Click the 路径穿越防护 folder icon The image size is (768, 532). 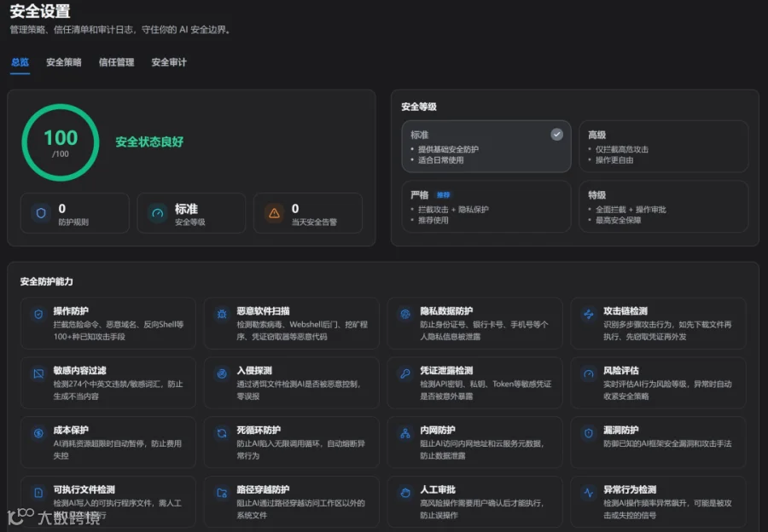click(x=222, y=493)
